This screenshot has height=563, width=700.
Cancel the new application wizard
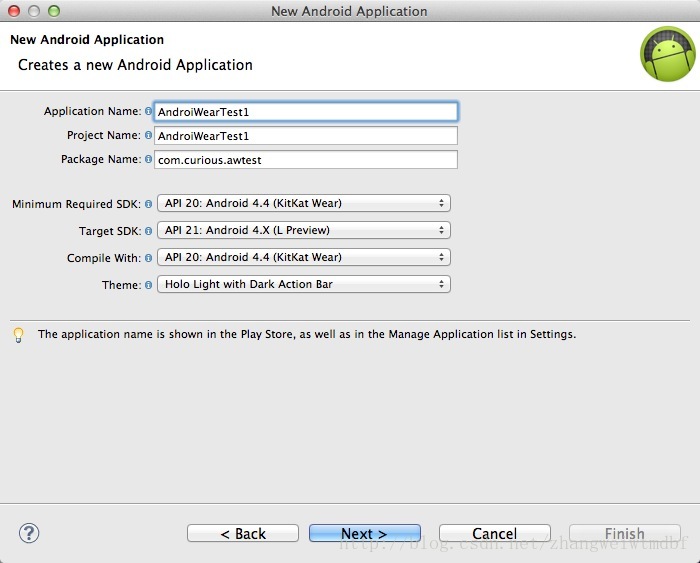pyautogui.click(x=495, y=533)
